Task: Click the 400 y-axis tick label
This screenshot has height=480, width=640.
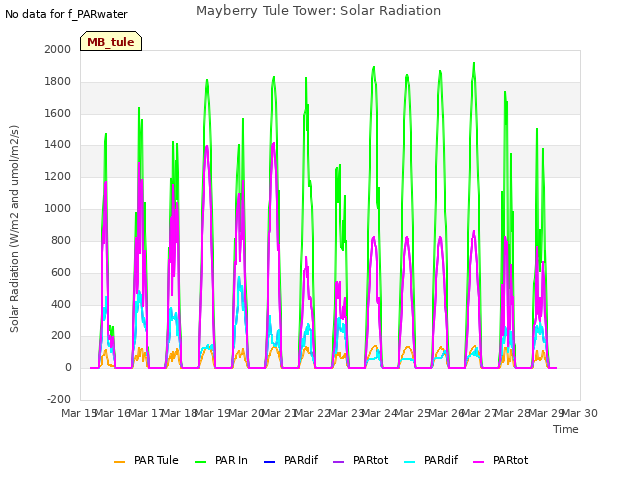Action: (61, 304)
